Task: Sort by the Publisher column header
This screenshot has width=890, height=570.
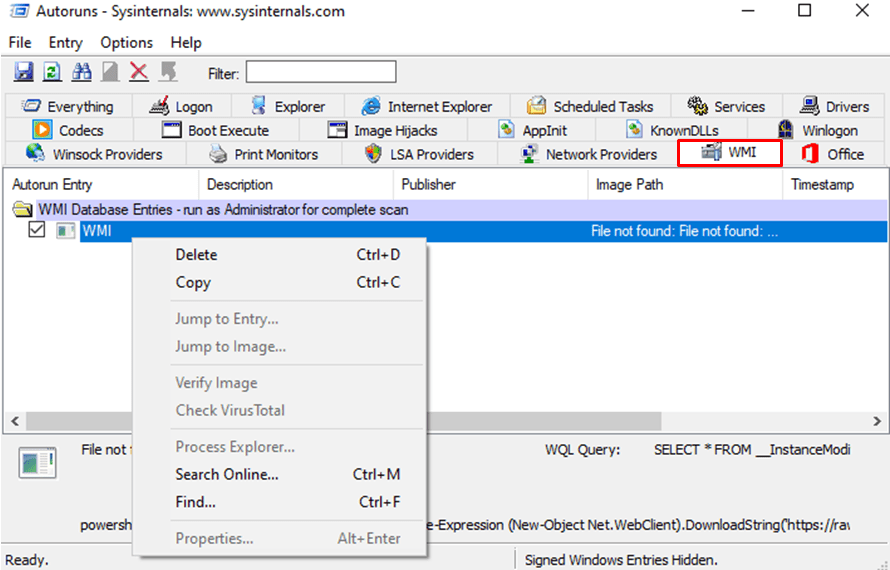Action: pyautogui.click(x=490, y=185)
